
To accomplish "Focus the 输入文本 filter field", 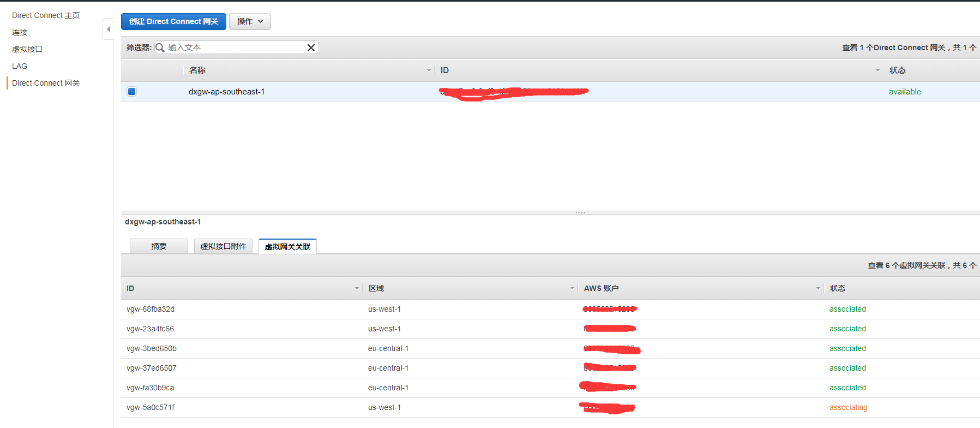I will [x=236, y=47].
